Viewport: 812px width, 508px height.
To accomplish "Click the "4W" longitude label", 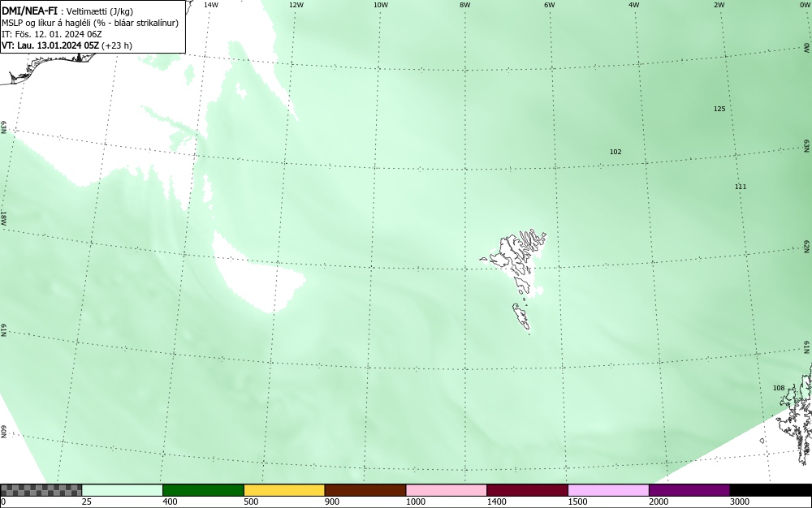I will tap(634, 5).
